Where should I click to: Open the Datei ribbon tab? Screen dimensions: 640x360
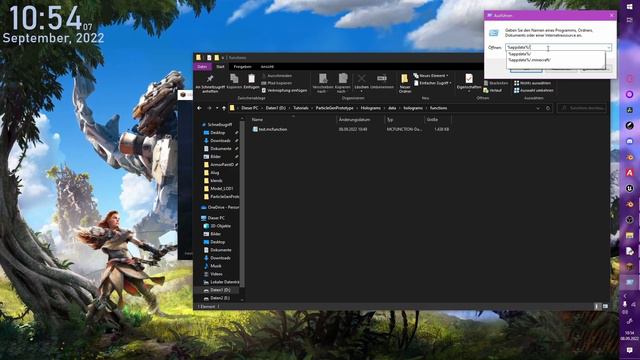pos(202,67)
